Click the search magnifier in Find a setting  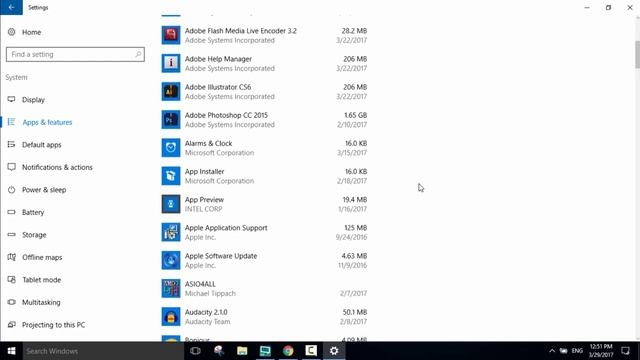pos(138,54)
